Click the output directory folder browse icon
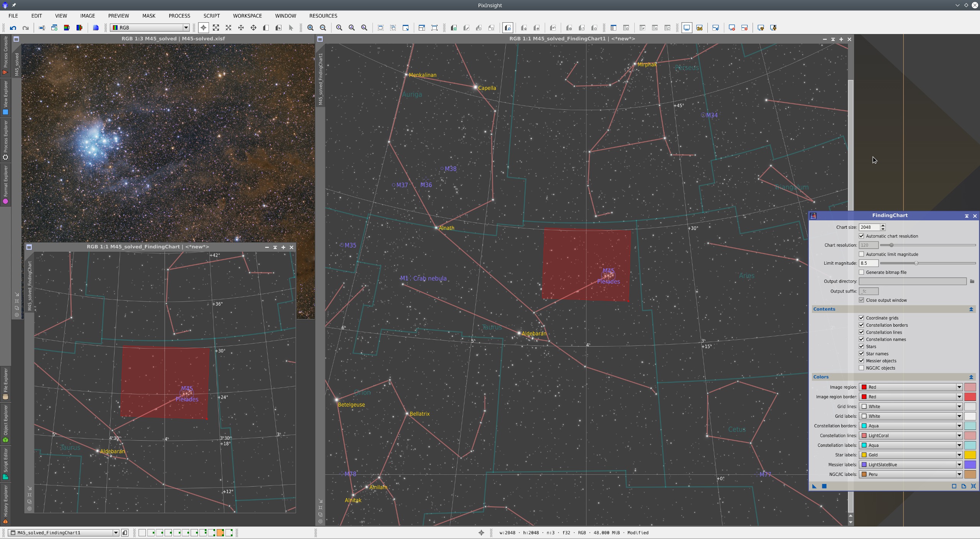Viewport: 980px width, 539px height. (972, 282)
